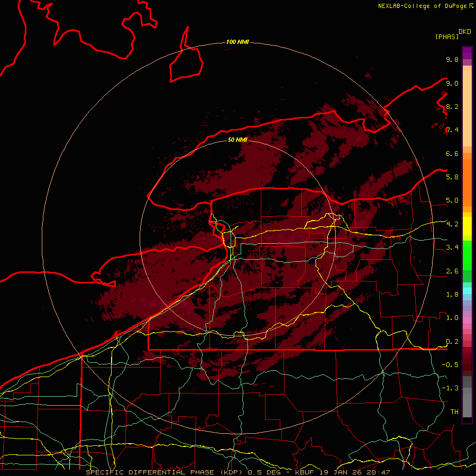Click the 3.4 color scale value
476x476 pixels.
[x=452, y=248]
